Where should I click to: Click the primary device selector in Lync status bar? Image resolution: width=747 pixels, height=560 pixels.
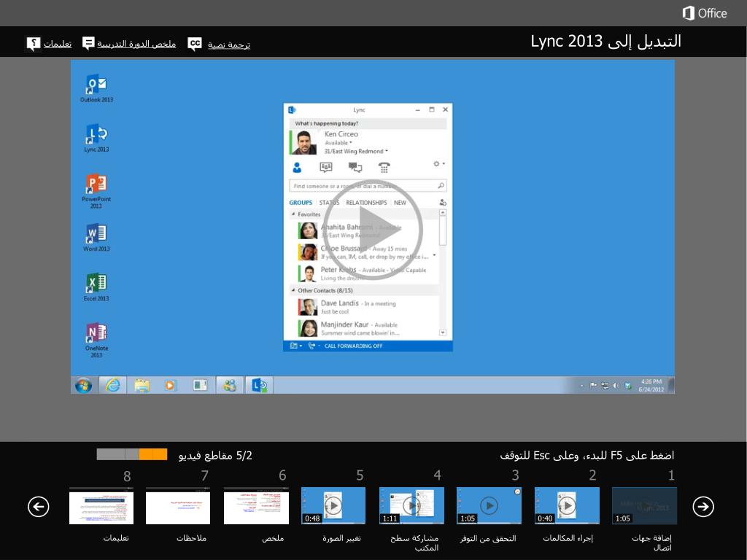pos(296,346)
